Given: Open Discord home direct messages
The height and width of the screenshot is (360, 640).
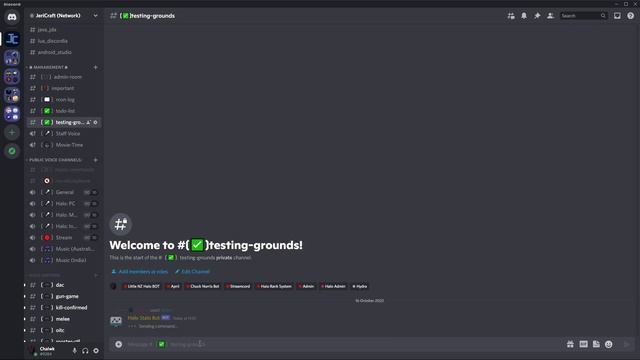Looking at the screenshot, I should point(12,17).
